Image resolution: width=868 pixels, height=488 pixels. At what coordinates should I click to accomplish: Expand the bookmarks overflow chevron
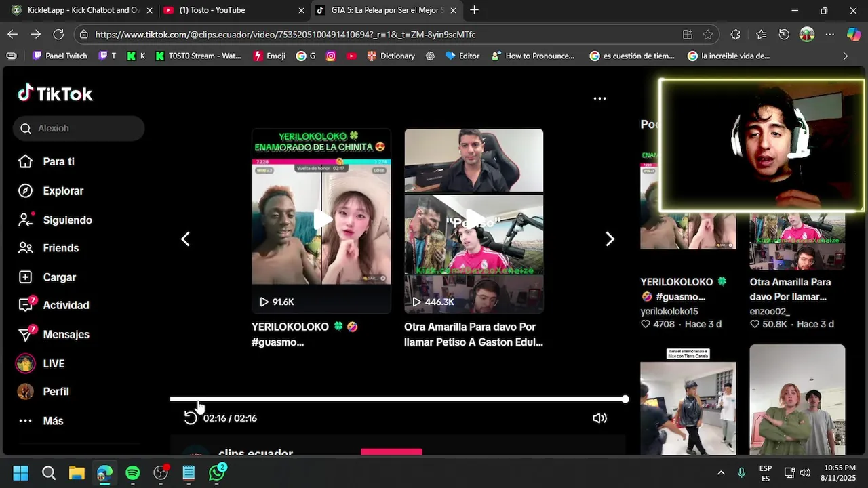coord(845,56)
